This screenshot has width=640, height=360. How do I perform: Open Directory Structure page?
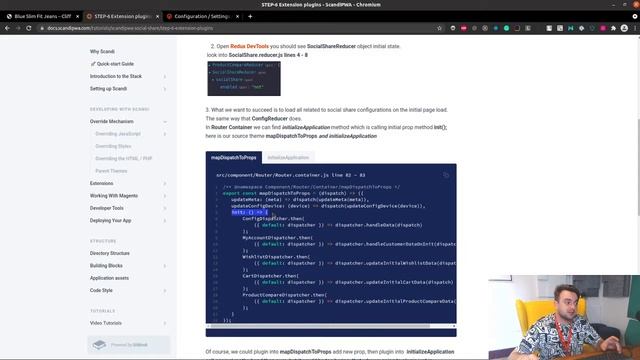(x=109, y=253)
